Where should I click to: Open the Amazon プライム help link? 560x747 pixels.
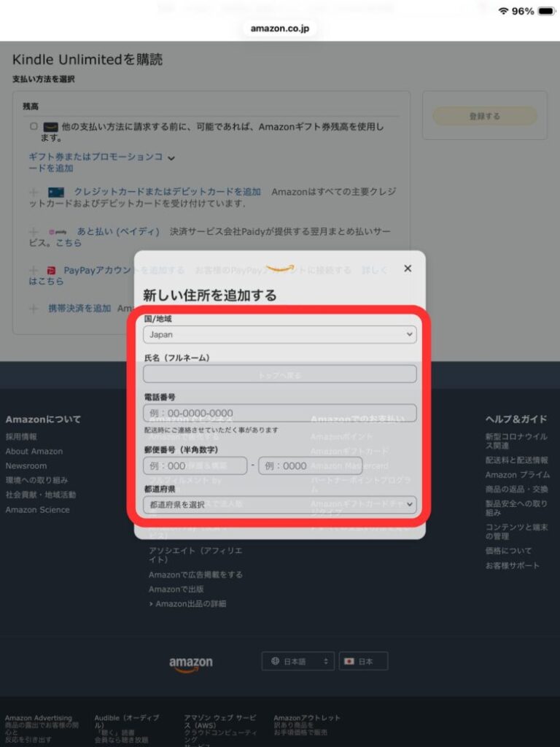(x=518, y=475)
